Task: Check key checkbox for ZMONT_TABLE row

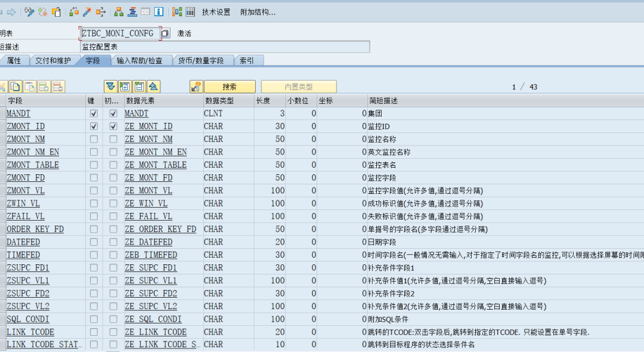Action: (94, 165)
